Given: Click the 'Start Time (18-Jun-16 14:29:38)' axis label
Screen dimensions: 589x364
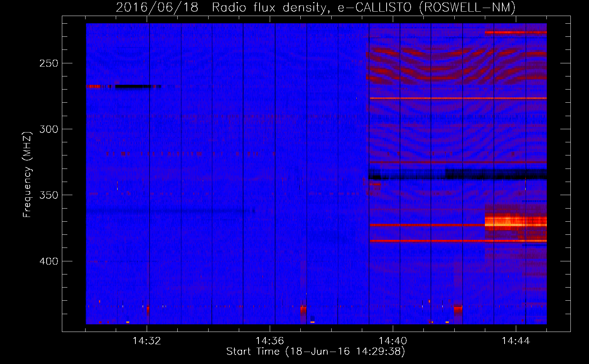Looking at the screenshot, I should coord(316,352).
